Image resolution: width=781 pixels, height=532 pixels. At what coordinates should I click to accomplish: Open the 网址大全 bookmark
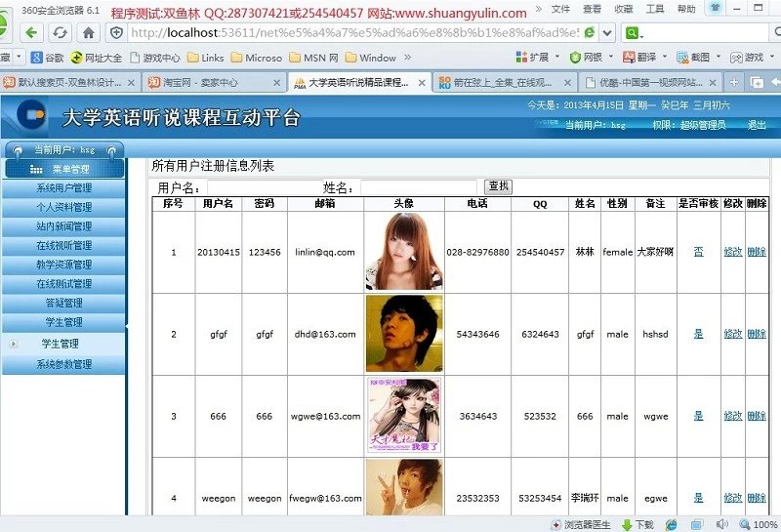click(x=96, y=58)
